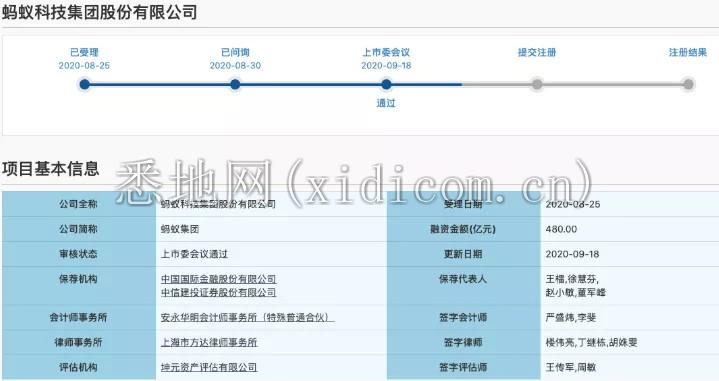Click the 签字评估师 label
Image resolution: width=719 pixels, height=381 pixels.
point(463,367)
